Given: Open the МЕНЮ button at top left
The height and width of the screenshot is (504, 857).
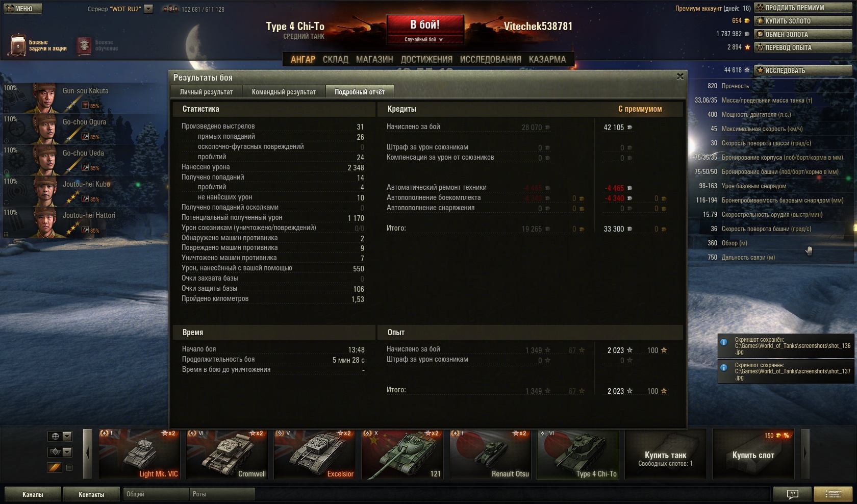Looking at the screenshot, I should [22, 9].
